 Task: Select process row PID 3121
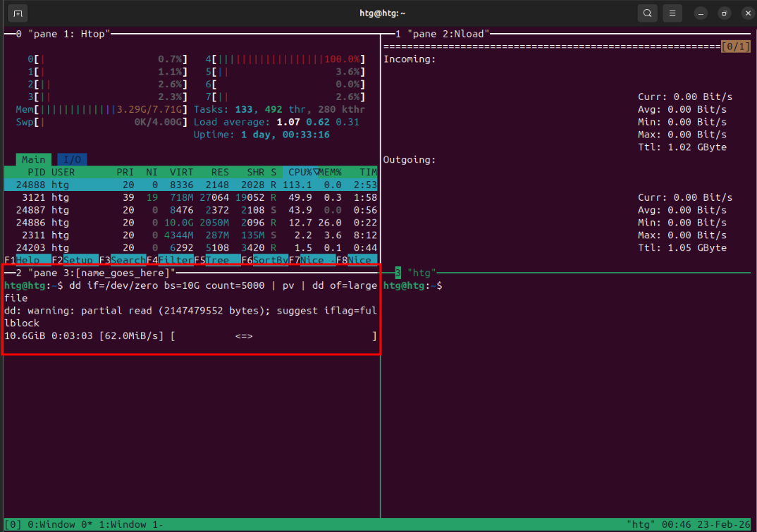[191, 197]
